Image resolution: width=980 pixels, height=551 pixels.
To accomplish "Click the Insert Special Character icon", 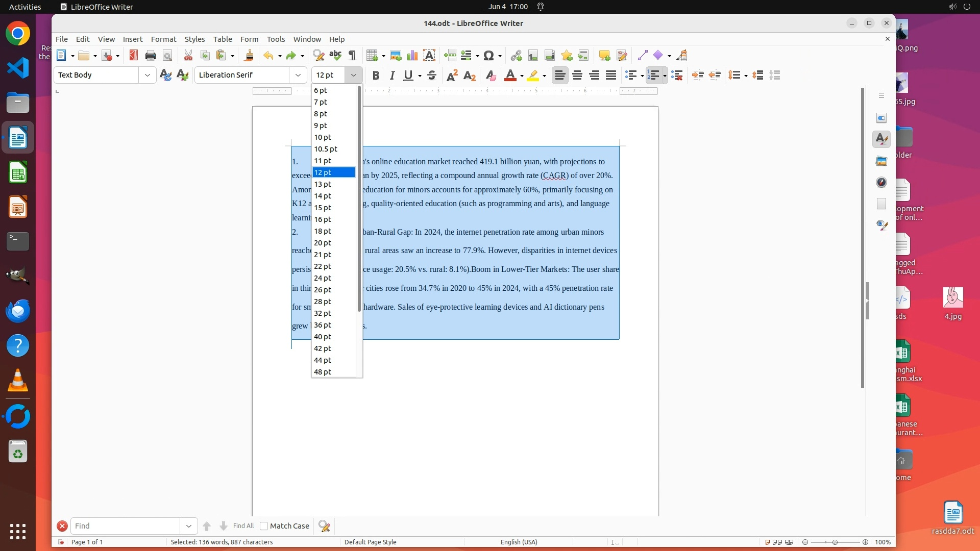I will click(488, 56).
